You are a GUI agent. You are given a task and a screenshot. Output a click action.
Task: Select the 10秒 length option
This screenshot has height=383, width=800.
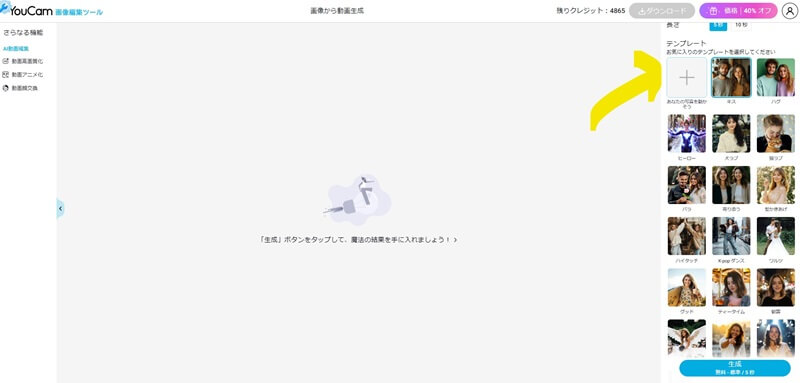tap(740, 24)
